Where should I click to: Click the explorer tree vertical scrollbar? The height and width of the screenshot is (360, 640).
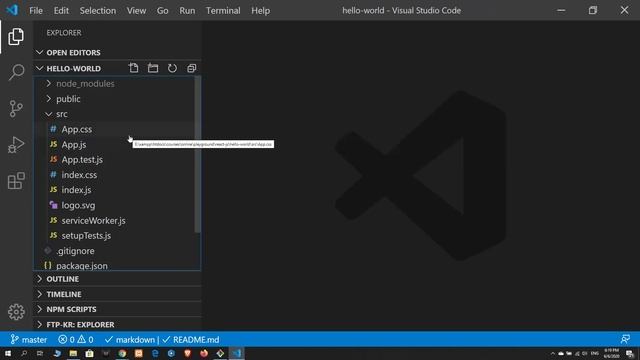point(198,154)
